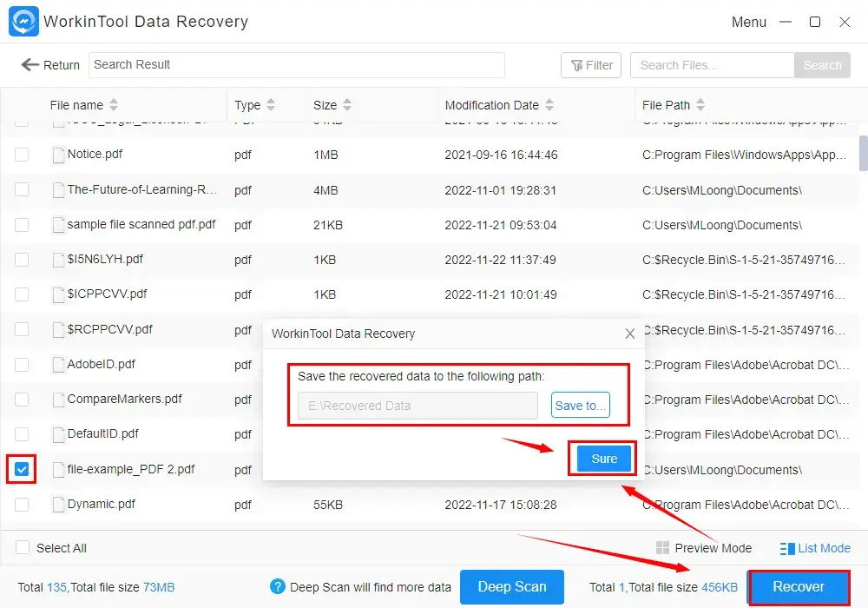The width and height of the screenshot is (868, 608).
Task: Open the Filter funnel button
Action: pyautogui.click(x=590, y=65)
